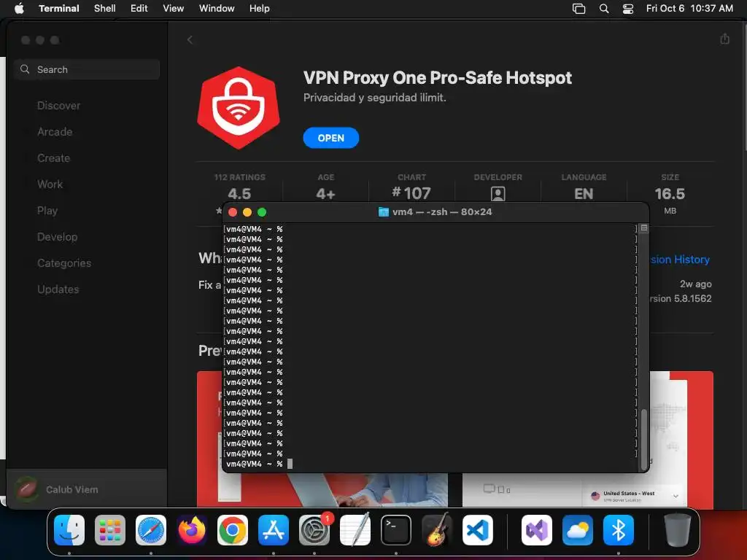Click the language EN value
Viewport: 747px width, 560px height.
click(584, 193)
